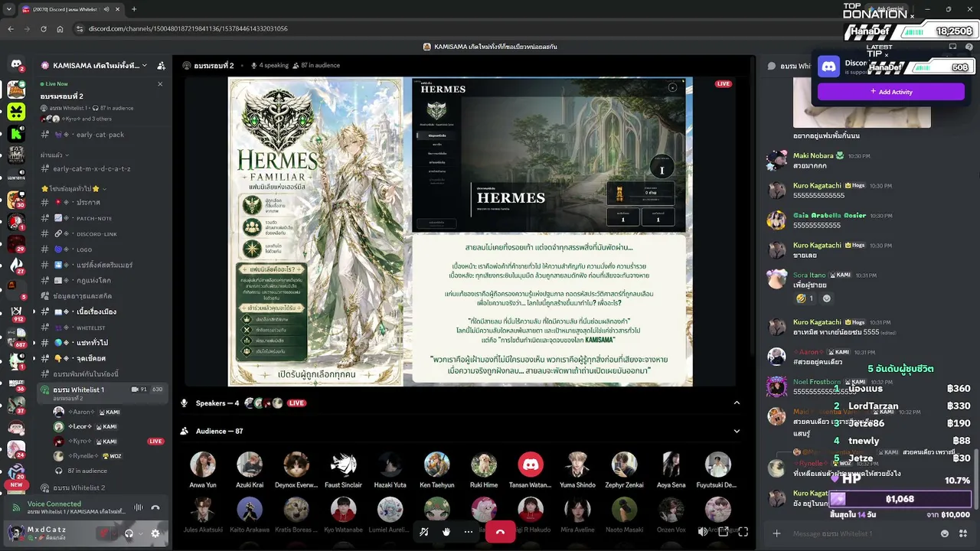980x551 pixels.
Task: Open the DISCORD-LINK channel
Action: [x=101, y=233]
